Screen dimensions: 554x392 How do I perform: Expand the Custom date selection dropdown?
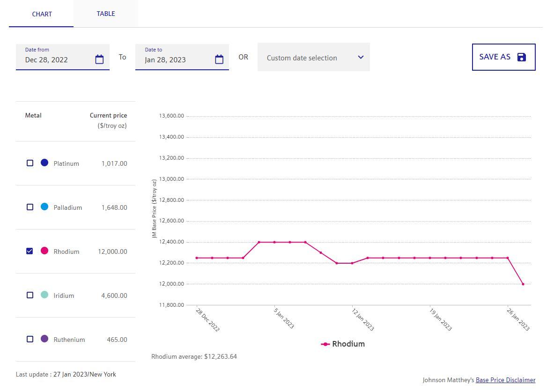(313, 58)
